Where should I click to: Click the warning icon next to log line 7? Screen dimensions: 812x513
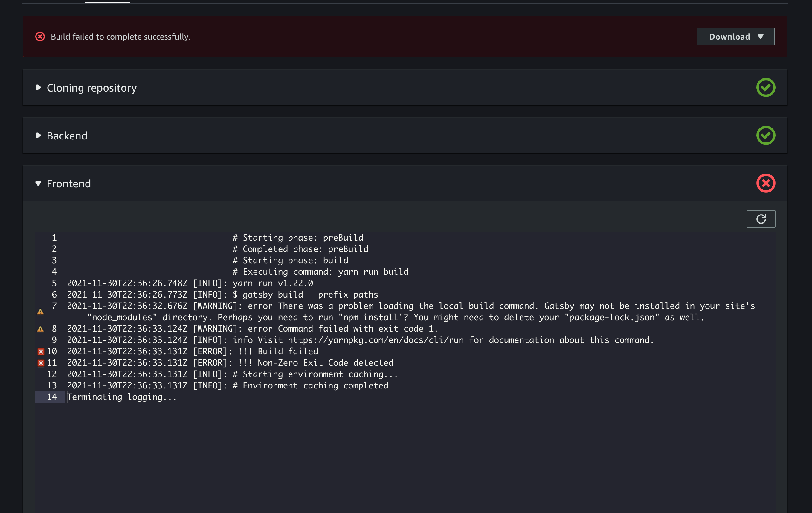[x=40, y=312]
